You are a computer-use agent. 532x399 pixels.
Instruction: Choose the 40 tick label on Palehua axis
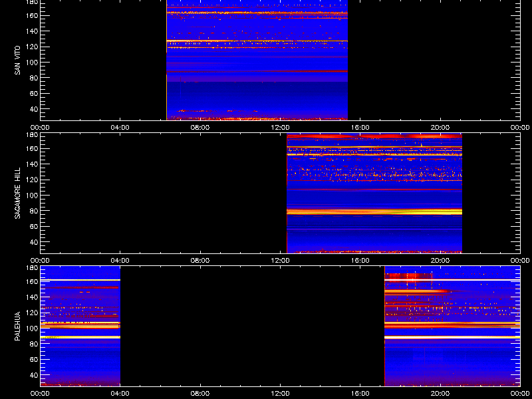tap(35, 375)
